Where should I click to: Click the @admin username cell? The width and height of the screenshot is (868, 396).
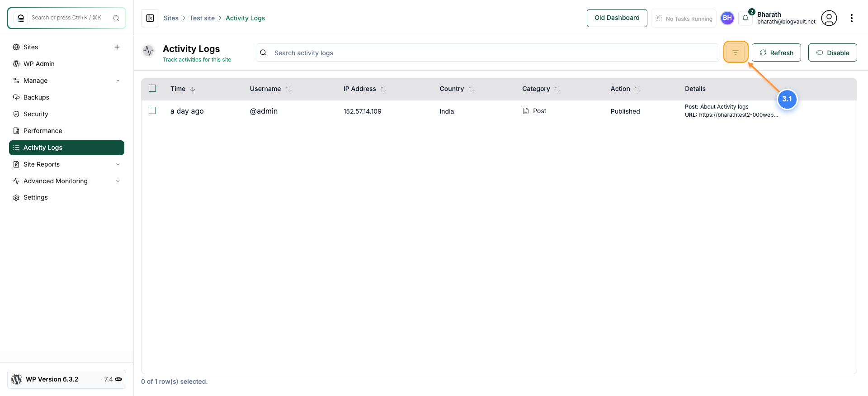pyautogui.click(x=264, y=111)
